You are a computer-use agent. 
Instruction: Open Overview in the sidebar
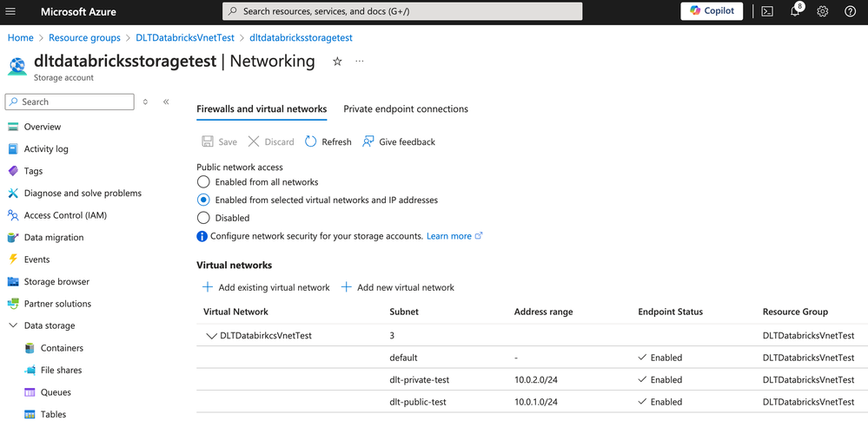43,127
